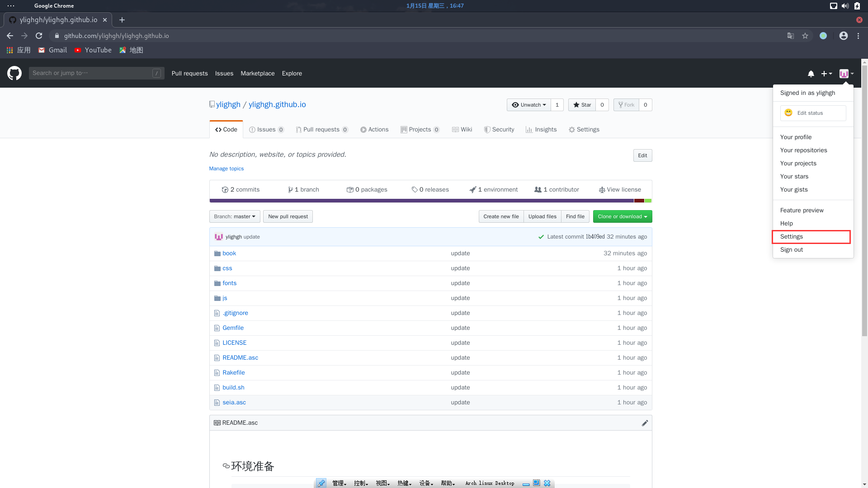Expand the plus create-new dropdown
868x488 pixels.
(x=826, y=74)
